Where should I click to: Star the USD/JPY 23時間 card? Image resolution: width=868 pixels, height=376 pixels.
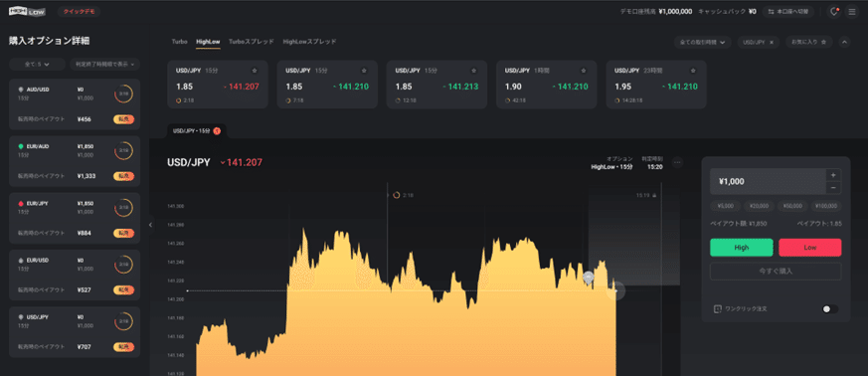(x=693, y=71)
